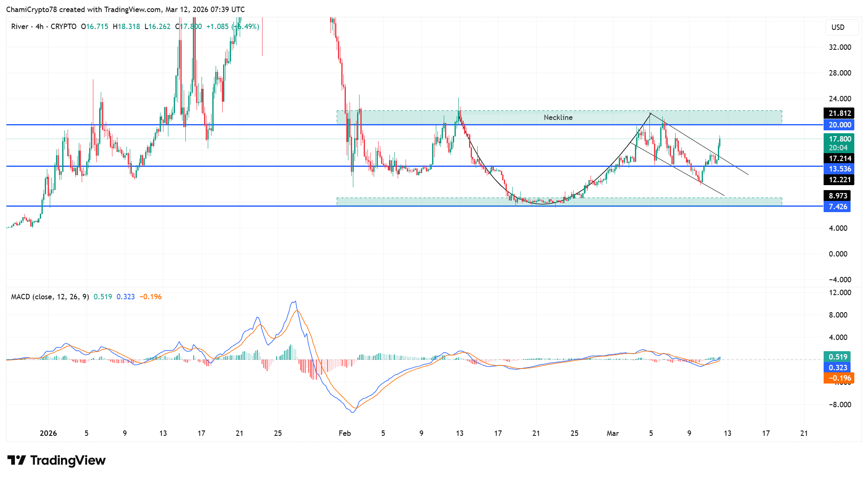Click the River 4h CRYPTO symbol title

pyautogui.click(x=44, y=27)
